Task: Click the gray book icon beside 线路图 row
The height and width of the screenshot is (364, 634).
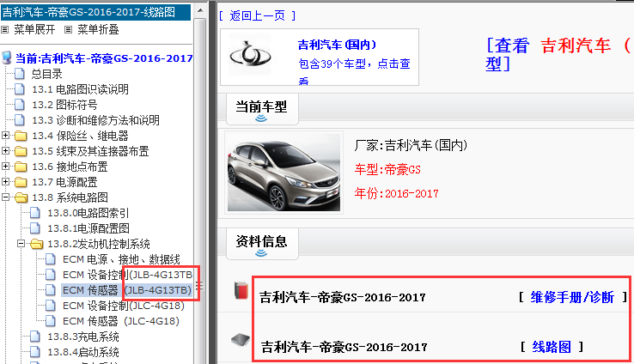Action: tap(241, 340)
